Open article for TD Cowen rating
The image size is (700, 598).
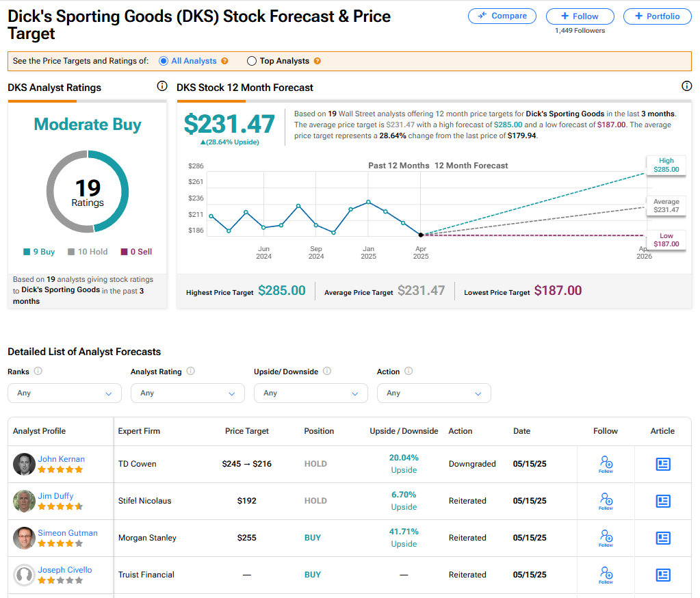coord(663,464)
